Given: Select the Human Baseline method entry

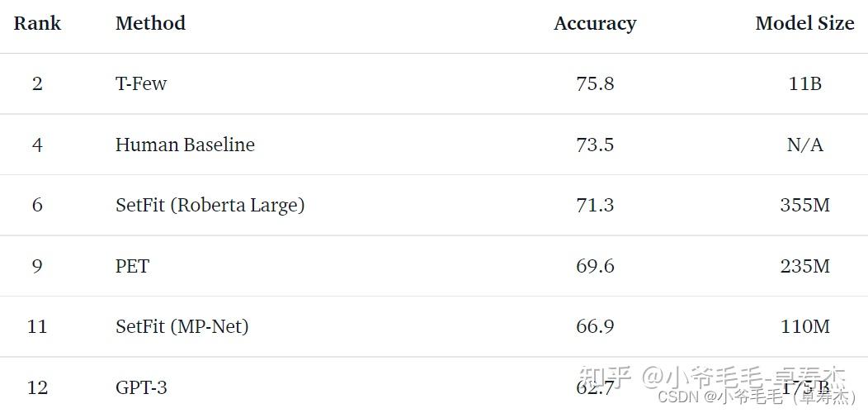Looking at the screenshot, I should [x=185, y=145].
